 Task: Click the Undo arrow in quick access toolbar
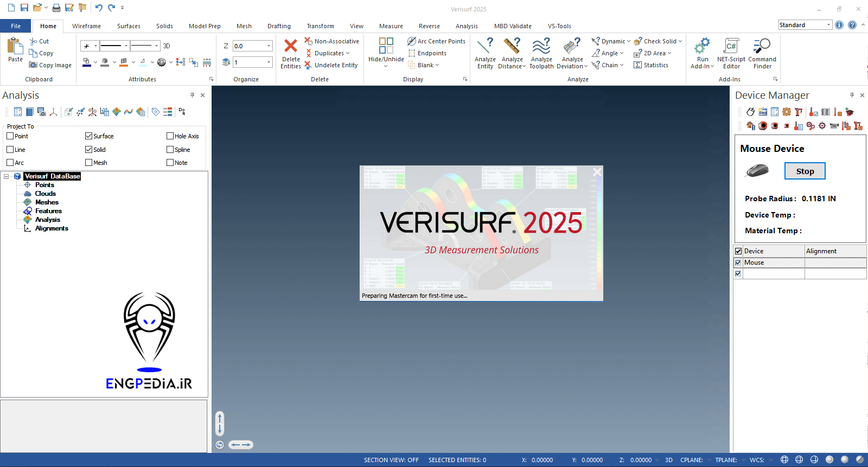(99, 8)
